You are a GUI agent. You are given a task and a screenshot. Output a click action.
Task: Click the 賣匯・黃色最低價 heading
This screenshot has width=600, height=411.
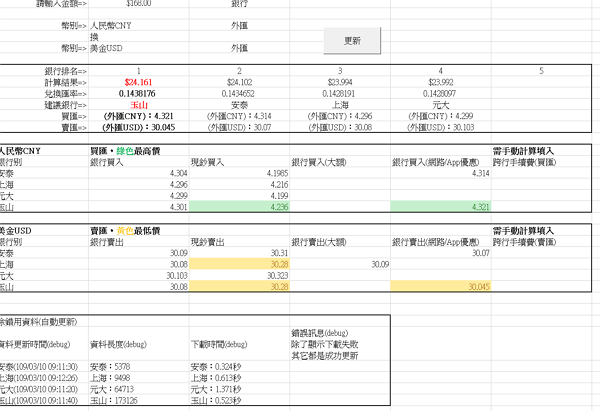click(x=125, y=231)
